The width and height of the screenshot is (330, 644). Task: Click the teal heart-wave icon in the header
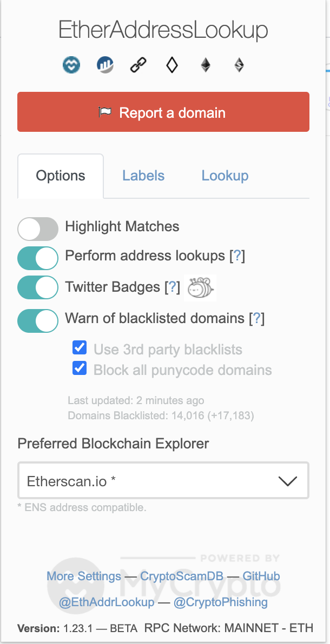[x=71, y=65]
